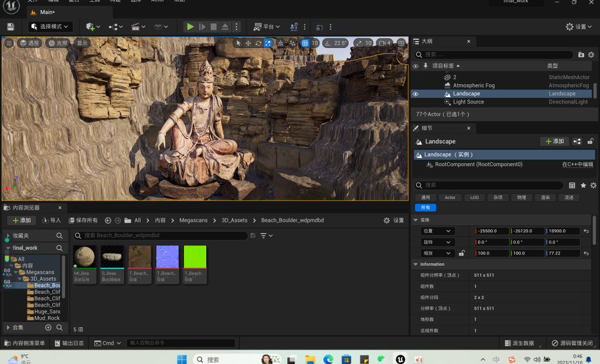The height and width of the screenshot is (364, 600).
Task: Select the 渲染 filter tab in details
Action: [546, 197]
